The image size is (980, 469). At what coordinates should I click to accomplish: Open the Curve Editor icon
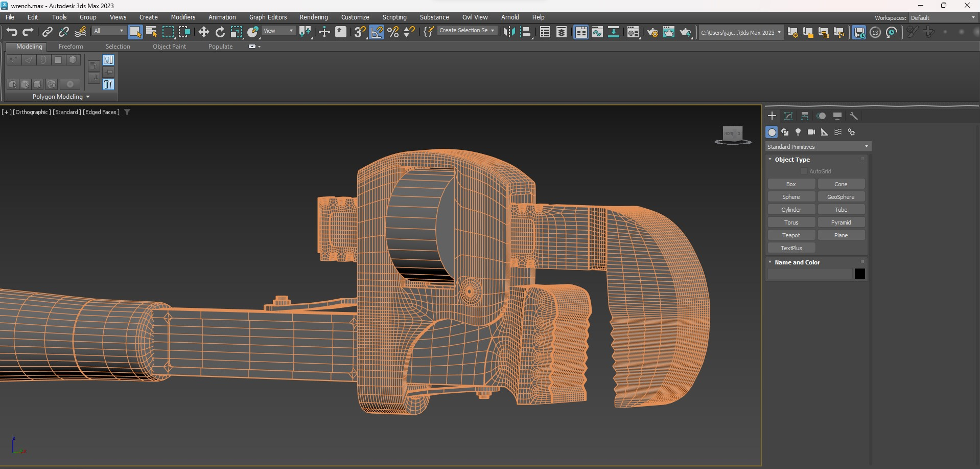click(597, 32)
